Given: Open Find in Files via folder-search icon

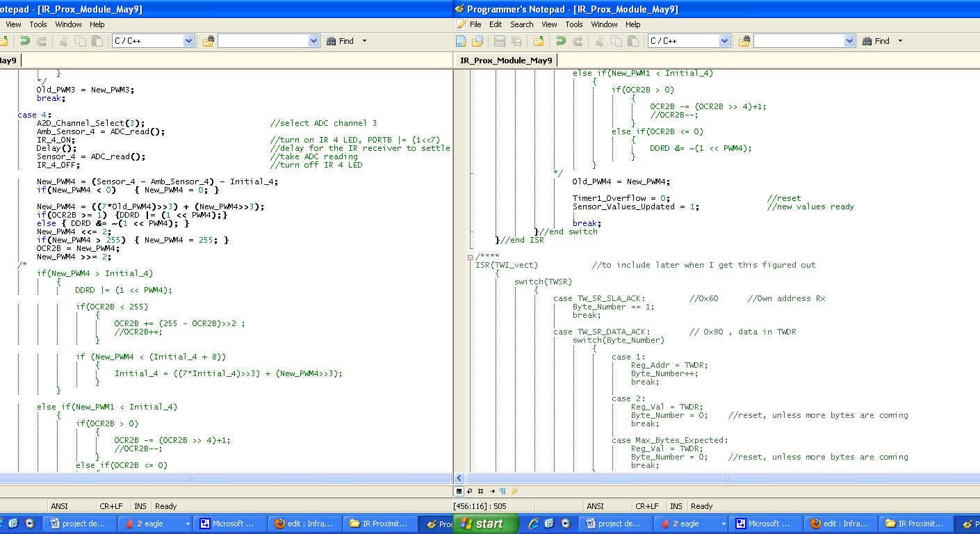Looking at the screenshot, I should coord(746,40).
